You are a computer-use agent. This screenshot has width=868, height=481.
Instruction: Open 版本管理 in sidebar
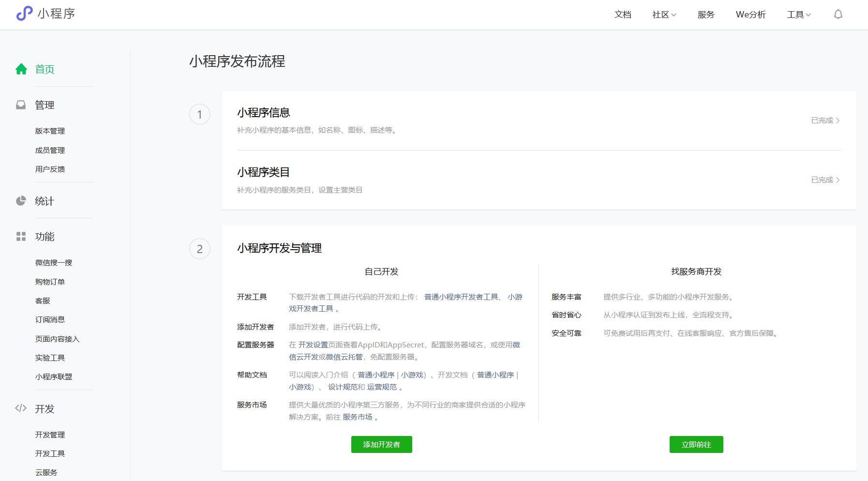click(x=50, y=131)
